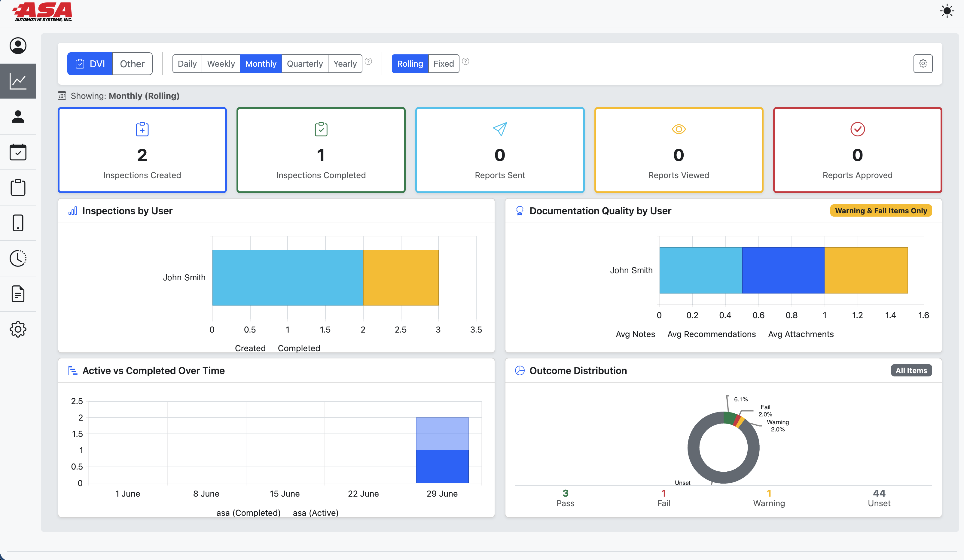Click the light blue 29 June bar segment
Screen dimensions: 964x560
(442, 434)
